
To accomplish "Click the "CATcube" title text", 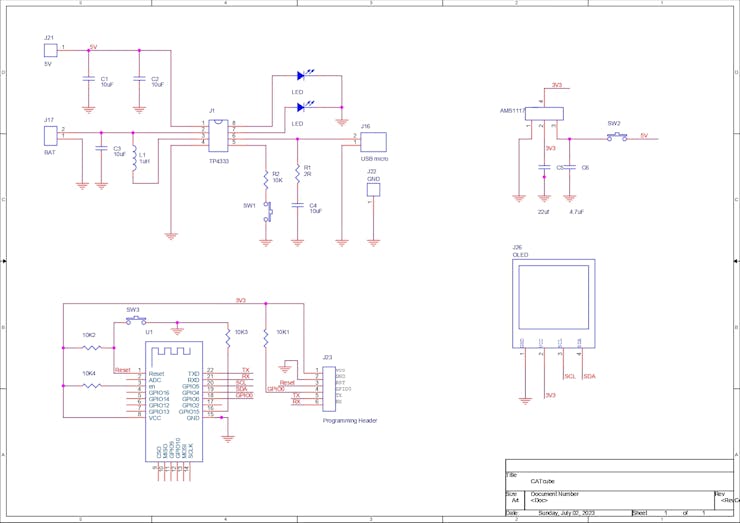I will coord(542,481).
